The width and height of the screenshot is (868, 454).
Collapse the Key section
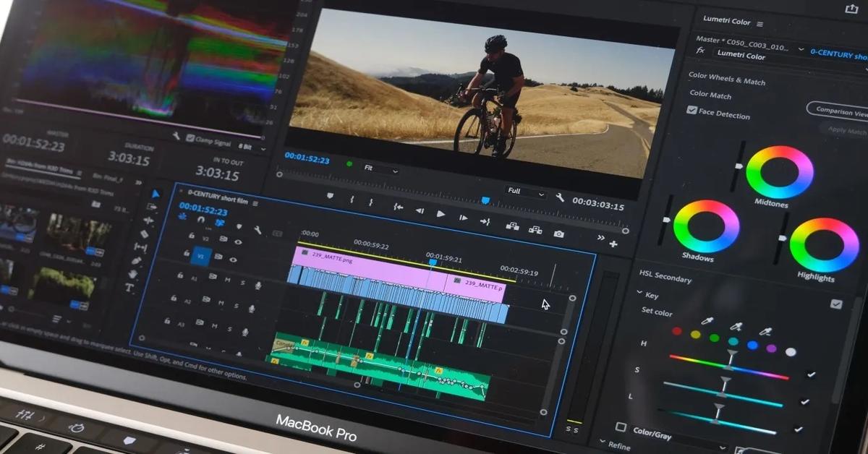tap(639, 292)
